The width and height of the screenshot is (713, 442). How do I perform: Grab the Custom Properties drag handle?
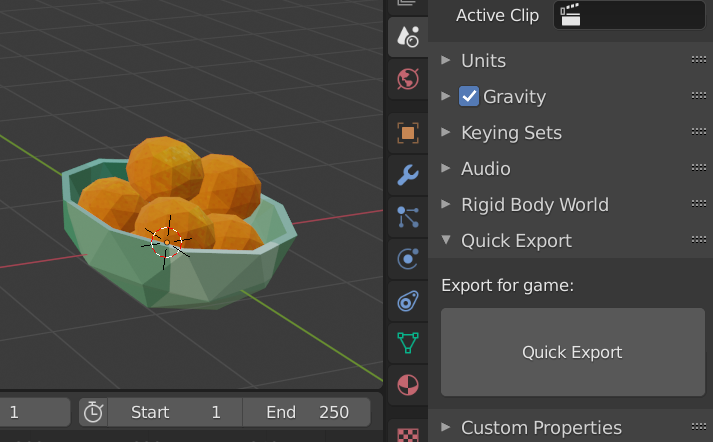pyautogui.click(x=699, y=427)
